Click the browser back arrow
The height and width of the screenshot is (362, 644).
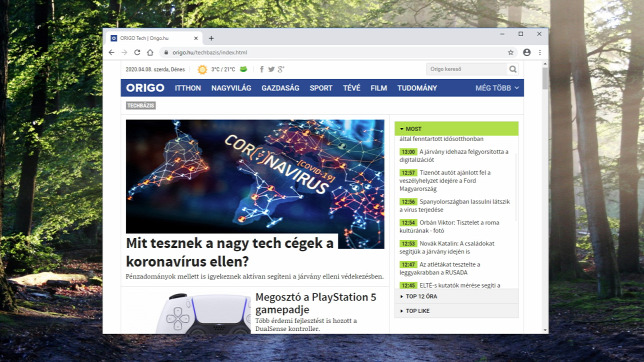pyautogui.click(x=111, y=53)
